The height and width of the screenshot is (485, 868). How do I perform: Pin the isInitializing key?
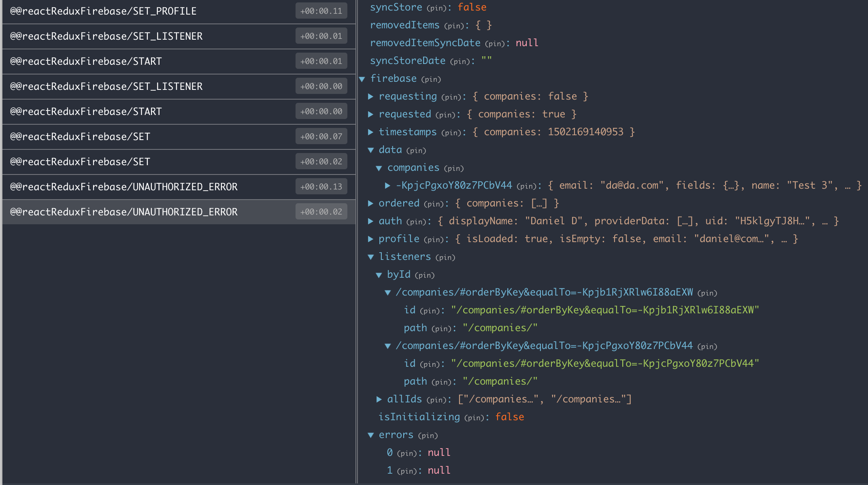474,418
